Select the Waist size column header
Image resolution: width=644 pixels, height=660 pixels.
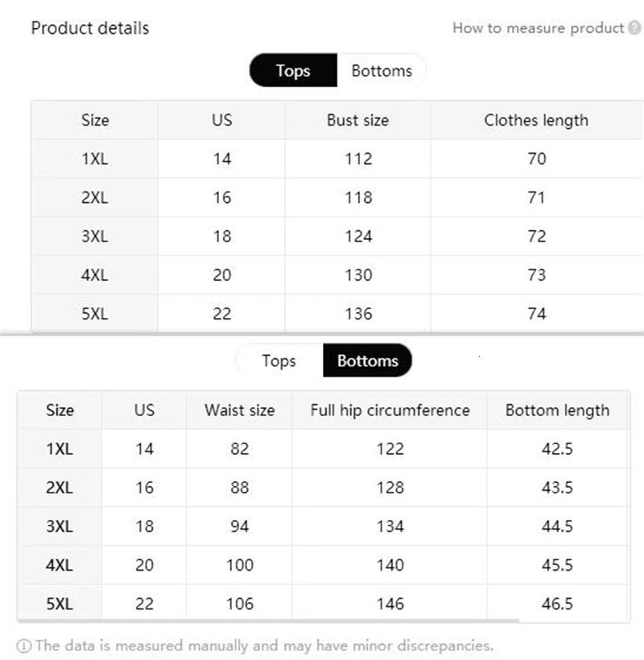238,410
